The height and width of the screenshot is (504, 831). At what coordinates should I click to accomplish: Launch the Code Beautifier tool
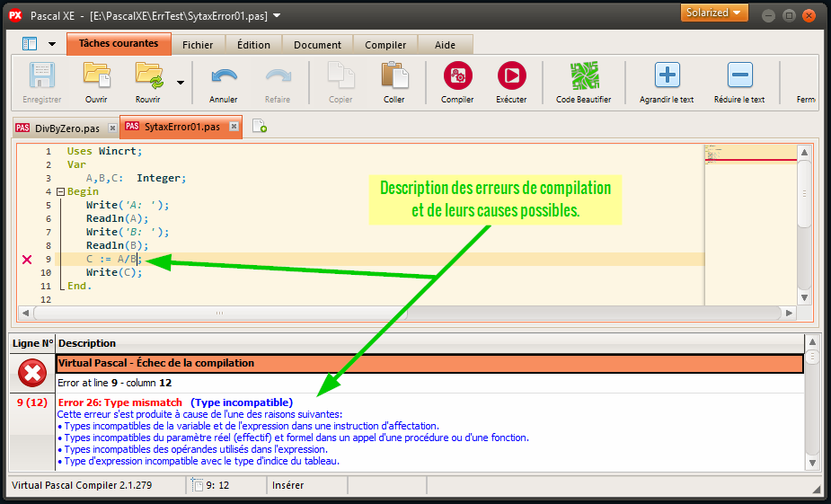point(583,75)
